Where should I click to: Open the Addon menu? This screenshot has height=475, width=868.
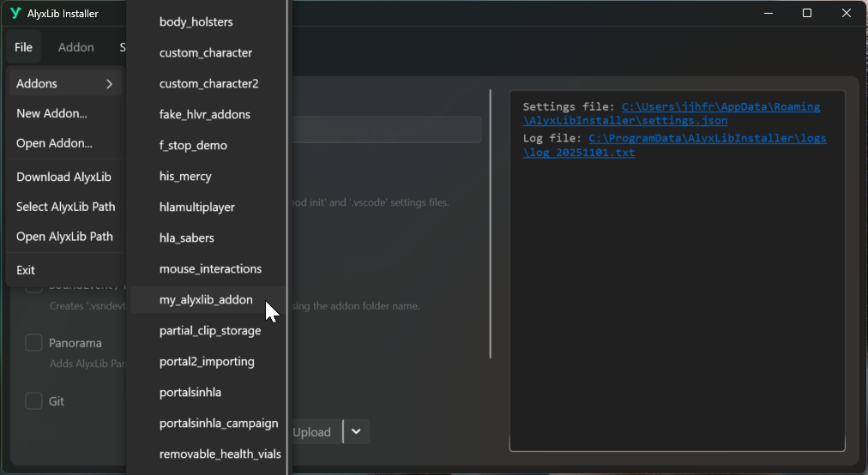(75, 47)
